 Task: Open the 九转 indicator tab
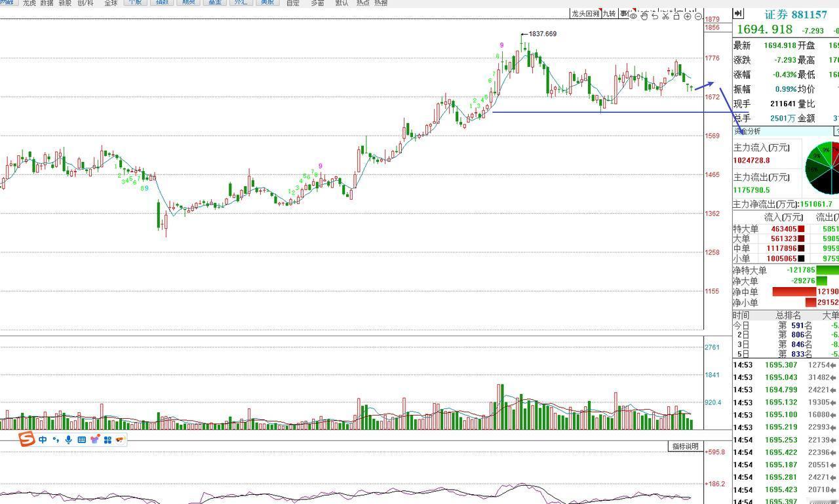click(x=609, y=14)
